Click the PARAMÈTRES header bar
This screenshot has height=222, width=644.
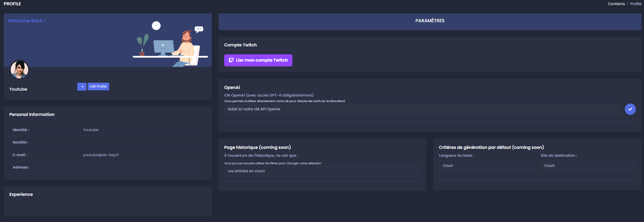click(x=430, y=21)
